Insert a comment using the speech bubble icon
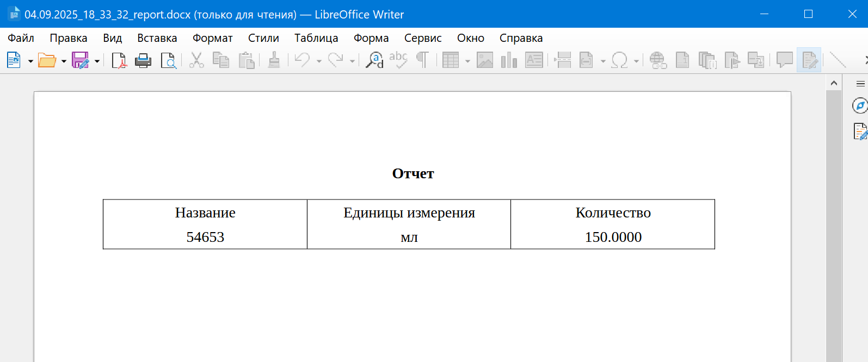868x362 pixels. [x=784, y=60]
